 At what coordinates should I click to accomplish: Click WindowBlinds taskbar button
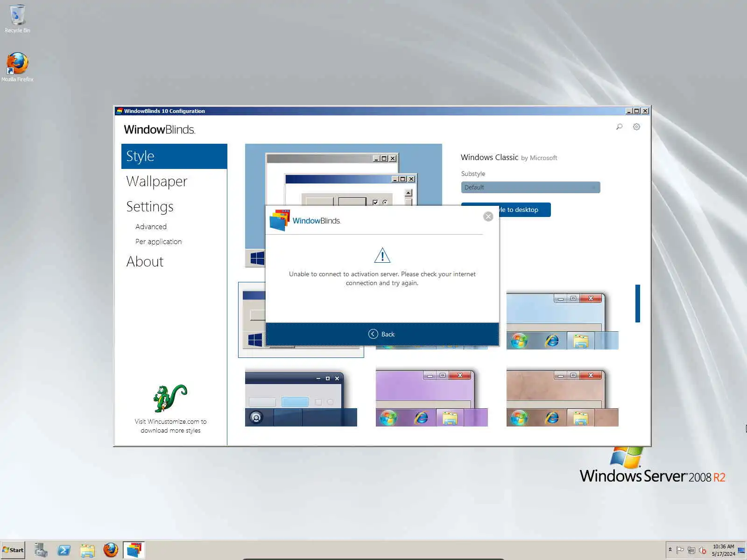(x=134, y=550)
